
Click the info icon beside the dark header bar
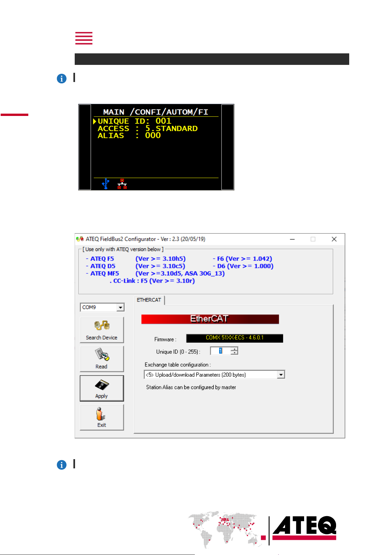62,79
